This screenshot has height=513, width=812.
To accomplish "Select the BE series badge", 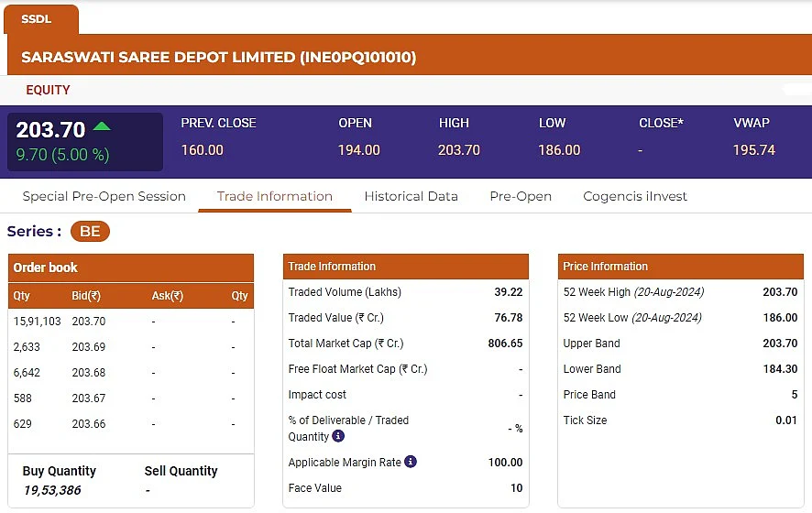I will [x=90, y=232].
